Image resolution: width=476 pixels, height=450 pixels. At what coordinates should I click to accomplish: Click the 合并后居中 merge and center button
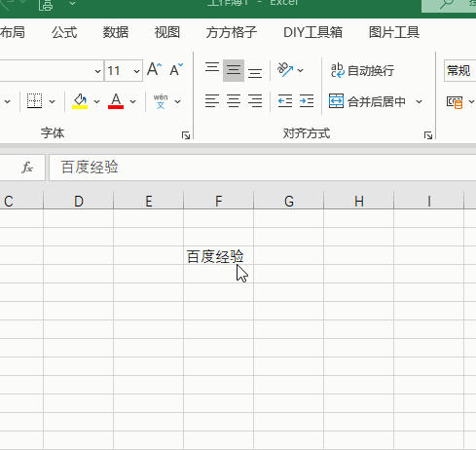368,101
